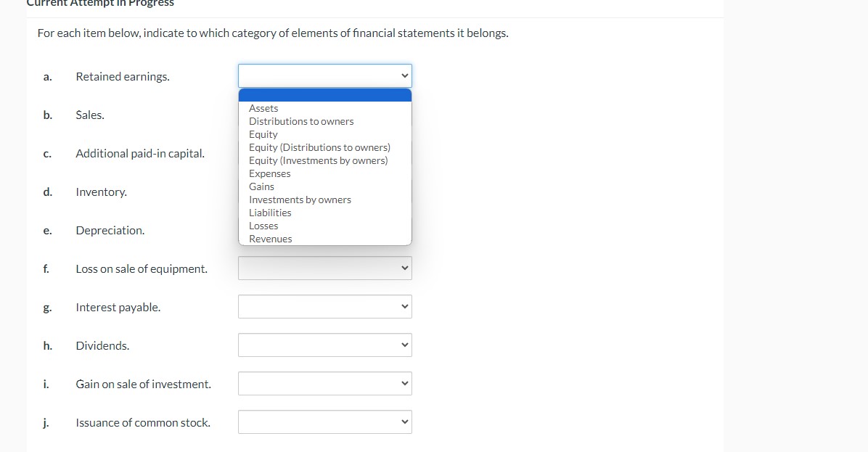Select the "Expenses" option
Screen dimensions: 868x452
tap(269, 173)
